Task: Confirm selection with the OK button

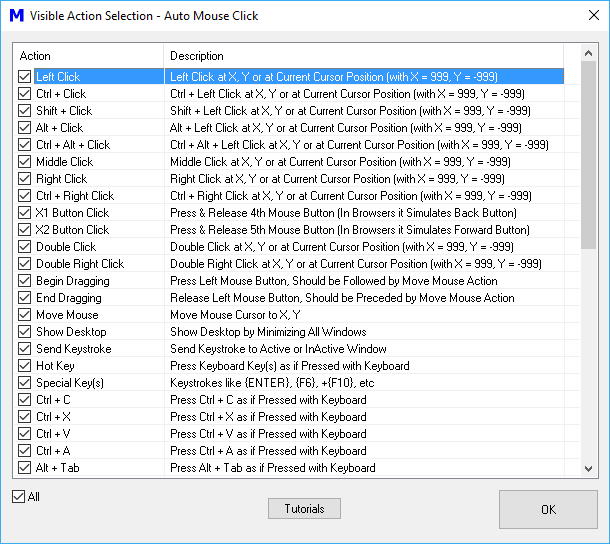Action: [x=549, y=509]
